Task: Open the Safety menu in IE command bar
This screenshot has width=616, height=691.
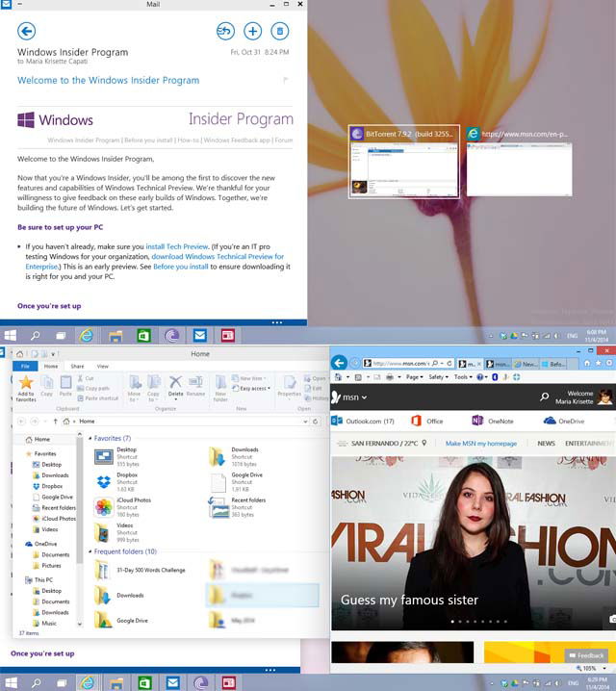Action: coord(438,377)
